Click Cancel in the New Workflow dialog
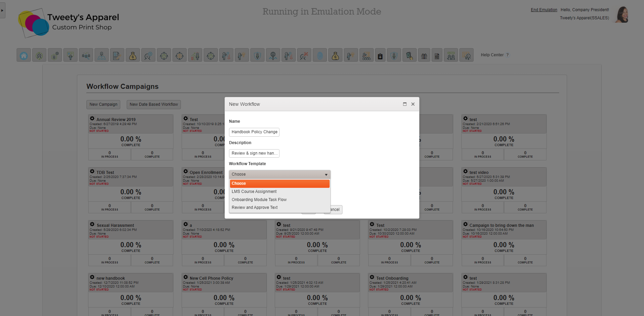 [335, 210]
